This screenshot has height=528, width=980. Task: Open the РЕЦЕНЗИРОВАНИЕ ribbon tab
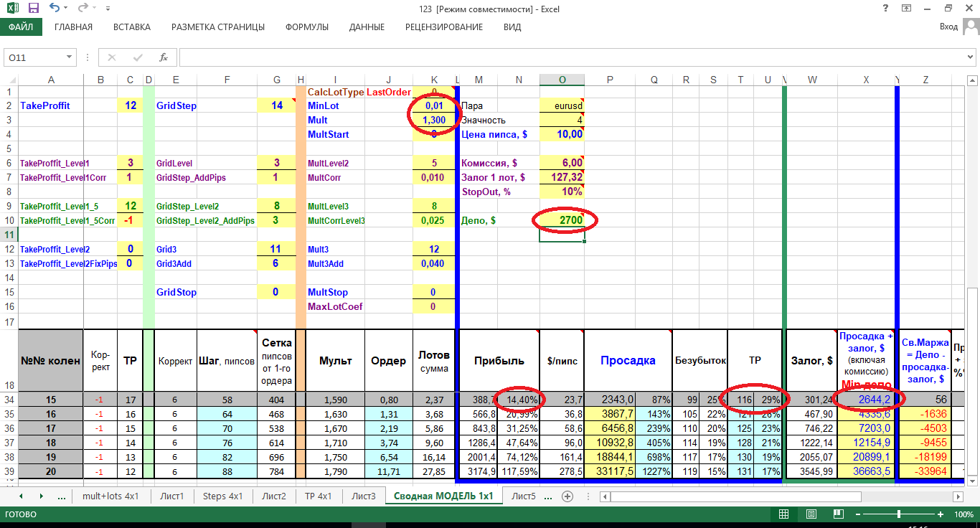click(x=444, y=27)
